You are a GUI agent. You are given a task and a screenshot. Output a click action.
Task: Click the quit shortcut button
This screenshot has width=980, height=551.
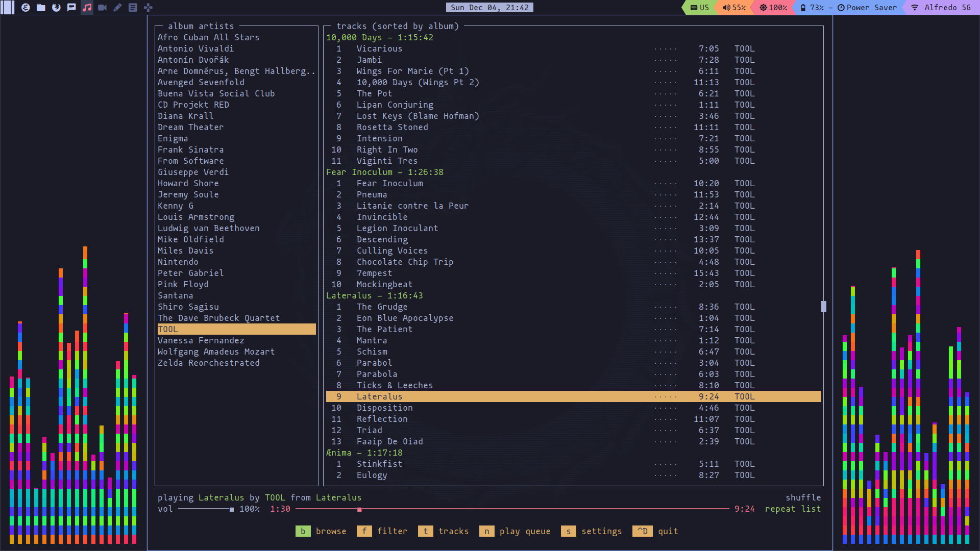(x=655, y=531)
